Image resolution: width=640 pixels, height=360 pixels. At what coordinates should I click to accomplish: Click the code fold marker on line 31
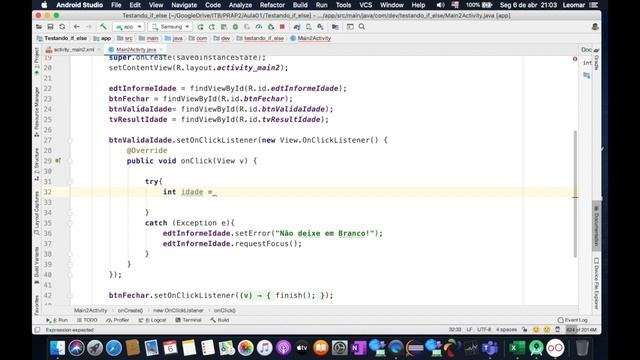click(70, 181)
